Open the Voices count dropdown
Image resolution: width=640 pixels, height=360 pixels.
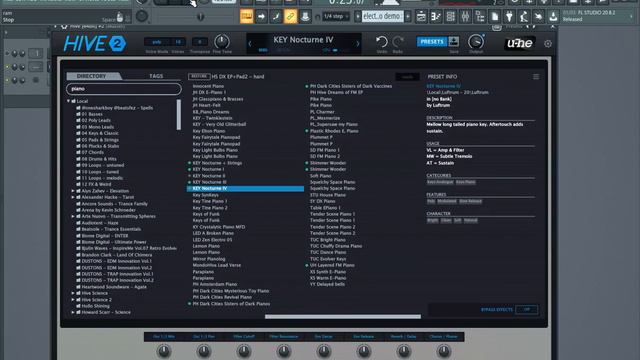pos(178,42)
